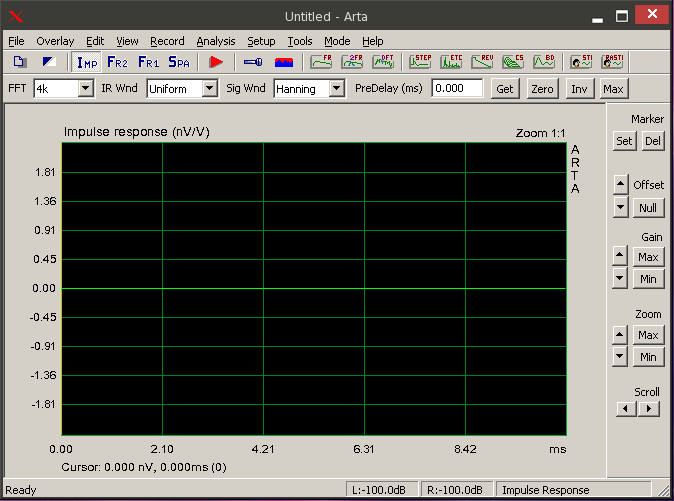Viewport: 674px width, 501px height.
Task: Click the PreDelay (ms) input field
Action: coord(457,89)
